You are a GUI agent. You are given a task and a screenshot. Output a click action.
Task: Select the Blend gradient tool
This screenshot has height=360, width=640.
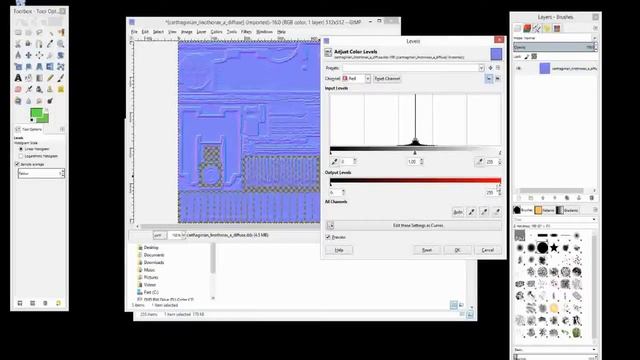[40, 78]
